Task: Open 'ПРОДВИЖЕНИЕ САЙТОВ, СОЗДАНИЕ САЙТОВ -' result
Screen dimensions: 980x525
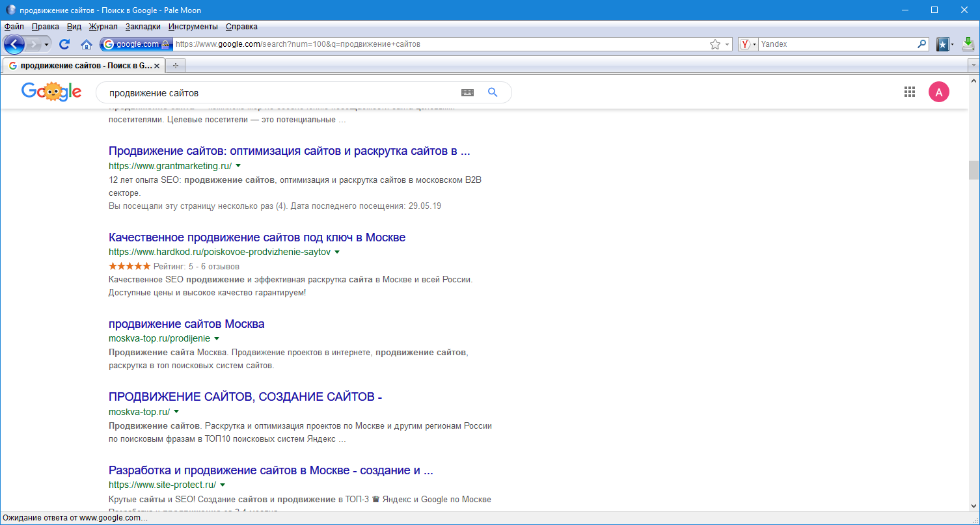Action: point(245,397)
